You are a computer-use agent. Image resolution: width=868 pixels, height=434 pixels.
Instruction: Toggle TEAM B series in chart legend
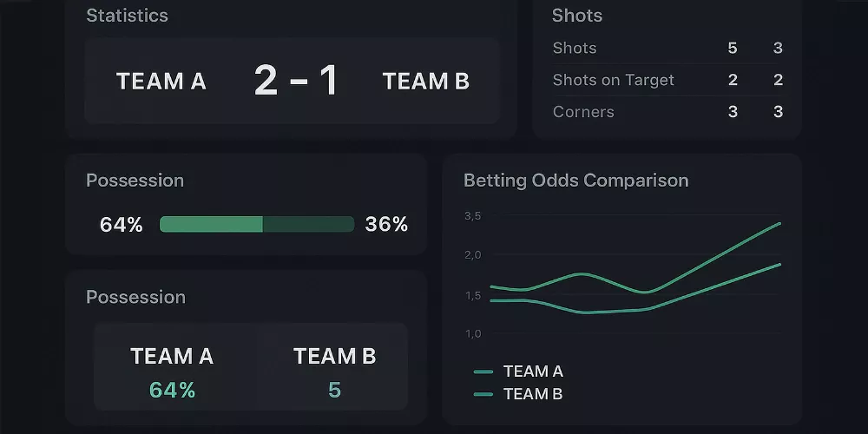[533, 394]
